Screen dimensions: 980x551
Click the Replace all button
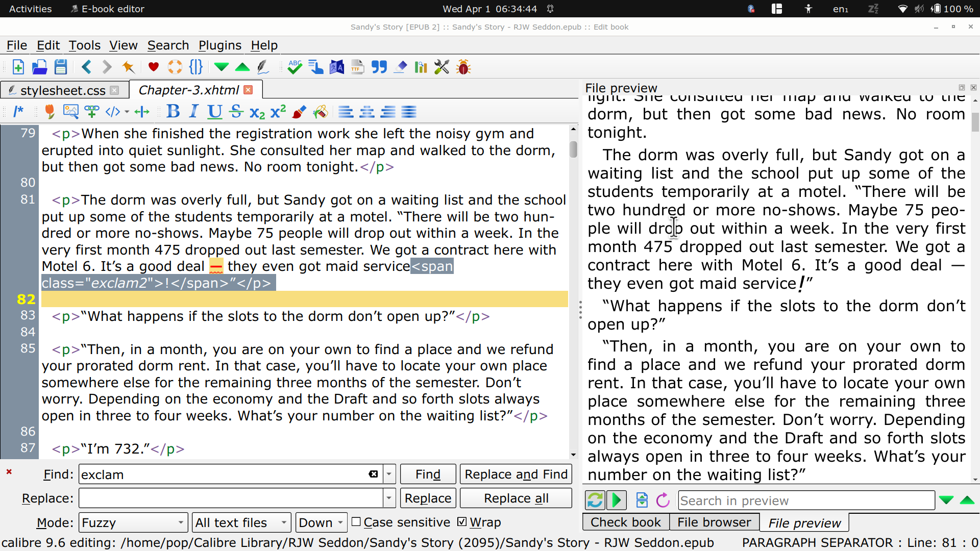click(516, 498)
